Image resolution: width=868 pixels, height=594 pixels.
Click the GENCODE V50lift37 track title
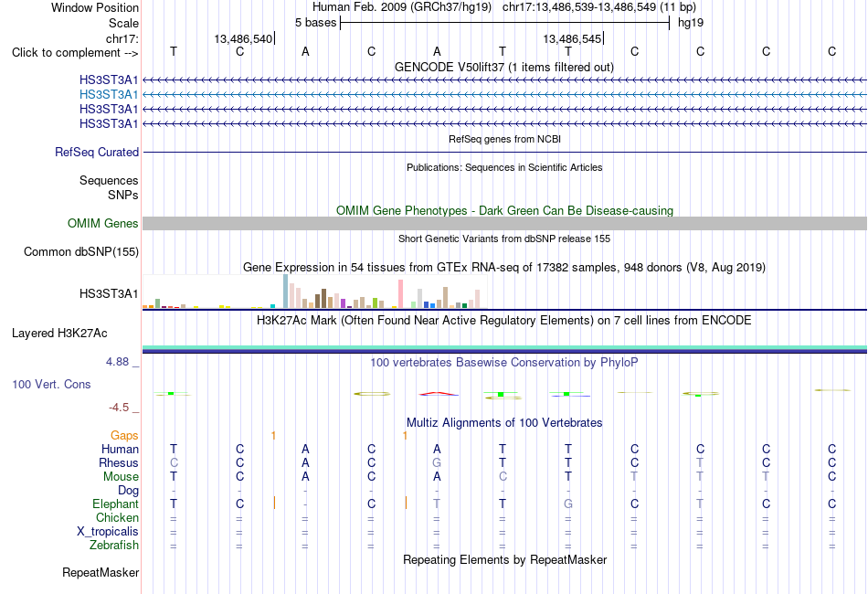[x=504, y=68]
